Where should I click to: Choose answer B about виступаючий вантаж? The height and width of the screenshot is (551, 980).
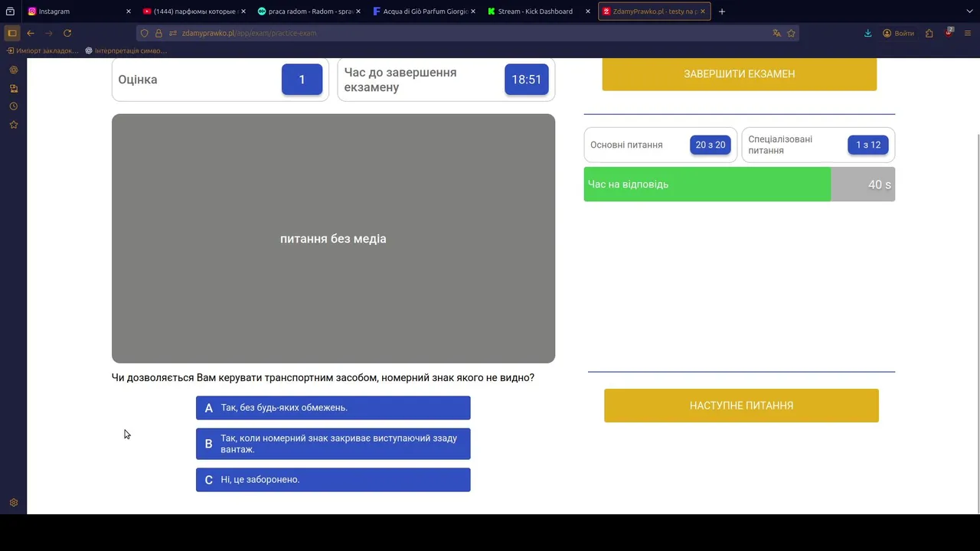333,444
